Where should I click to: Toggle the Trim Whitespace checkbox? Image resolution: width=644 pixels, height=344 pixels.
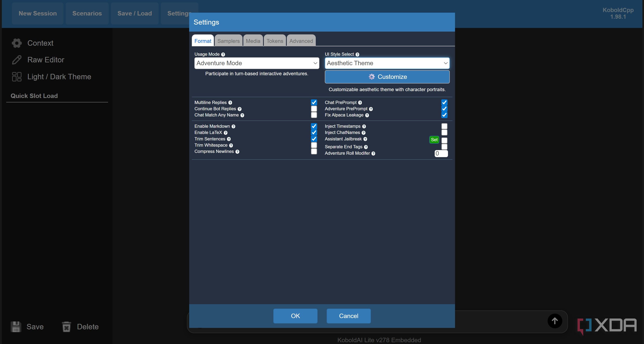[314, 145]
